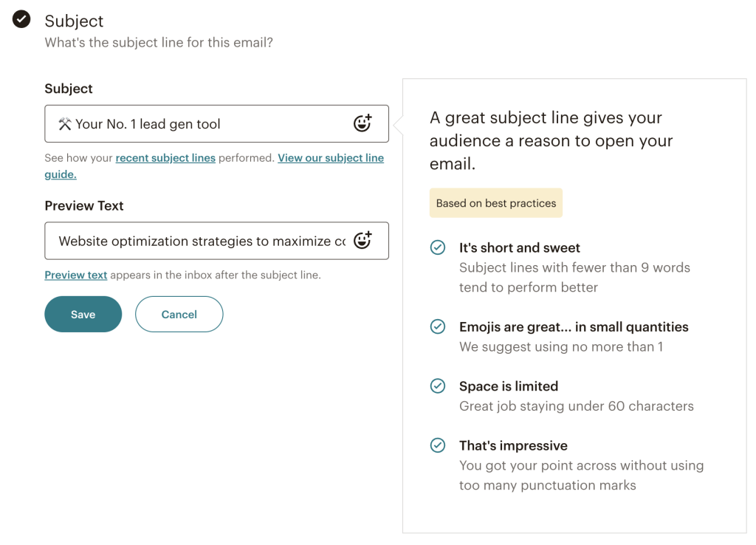
Task: Click the "Preview Text" field label
Action: click(84, 205)
